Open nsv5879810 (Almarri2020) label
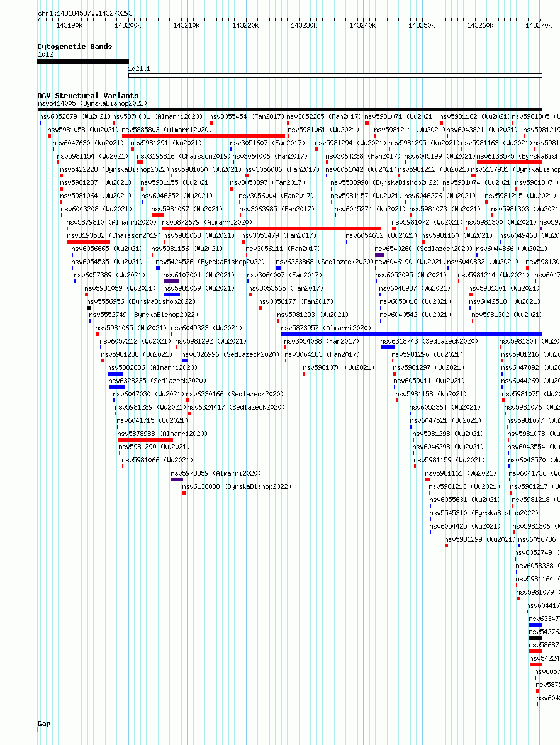 coord(111,222)
